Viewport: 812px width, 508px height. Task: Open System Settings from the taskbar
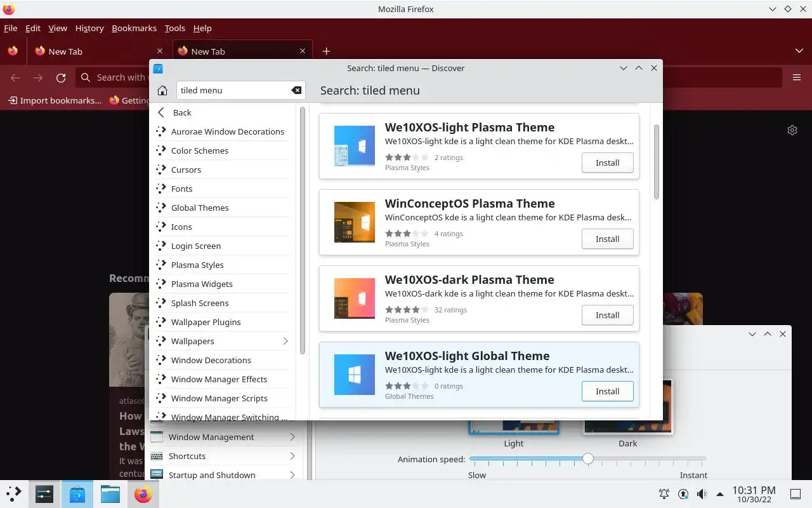coord(44,493)
